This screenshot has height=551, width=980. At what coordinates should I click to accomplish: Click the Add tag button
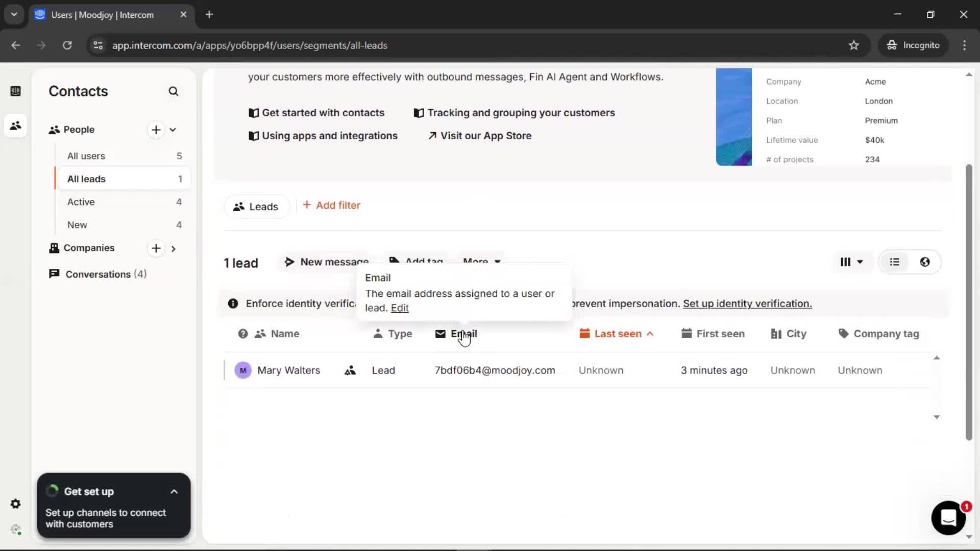[x=416, y=262]
